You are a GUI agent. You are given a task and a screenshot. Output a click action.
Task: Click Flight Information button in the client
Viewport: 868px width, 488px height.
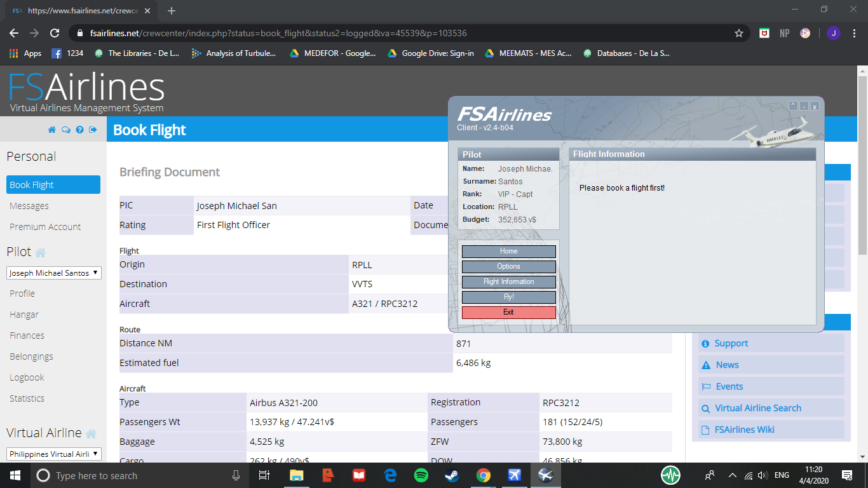509,282
